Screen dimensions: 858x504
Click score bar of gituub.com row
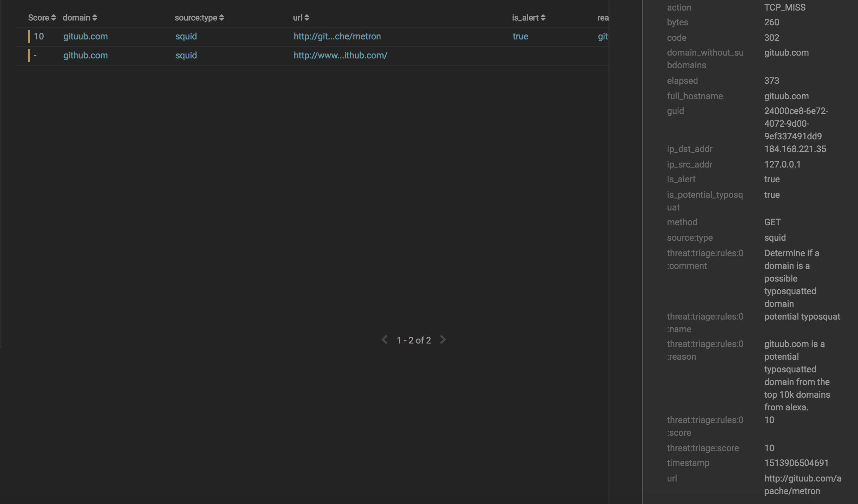tap(29, 37)
